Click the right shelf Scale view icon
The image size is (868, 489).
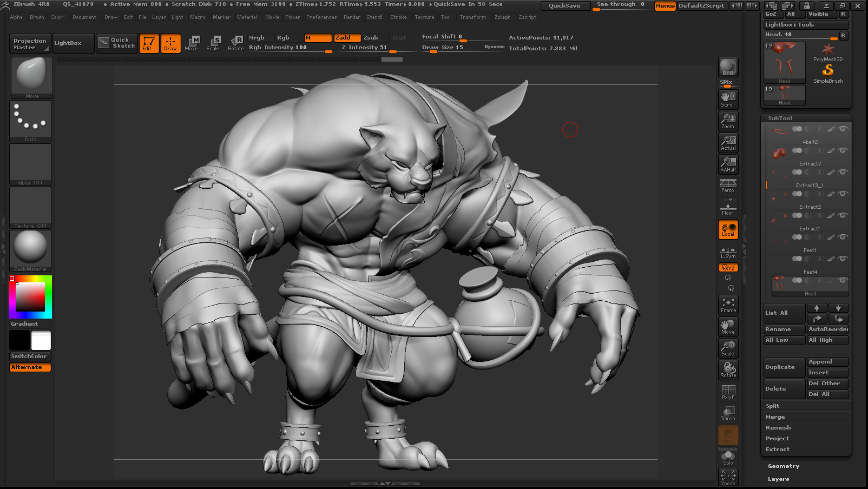(728, 348)
